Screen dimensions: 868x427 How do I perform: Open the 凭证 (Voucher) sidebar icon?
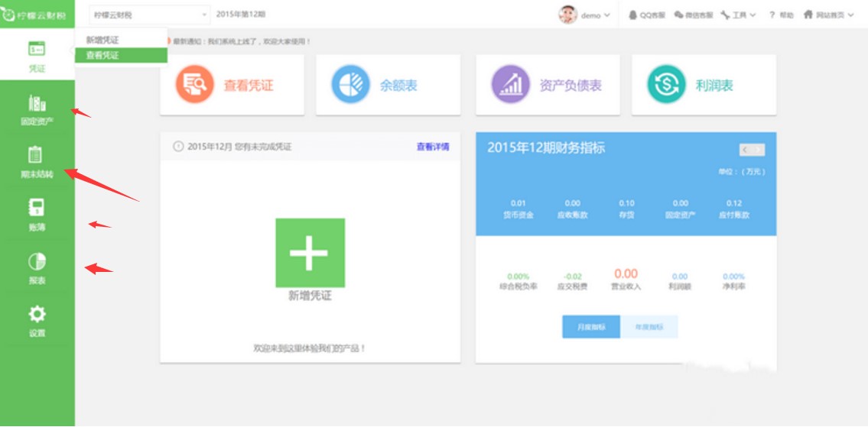37,50
